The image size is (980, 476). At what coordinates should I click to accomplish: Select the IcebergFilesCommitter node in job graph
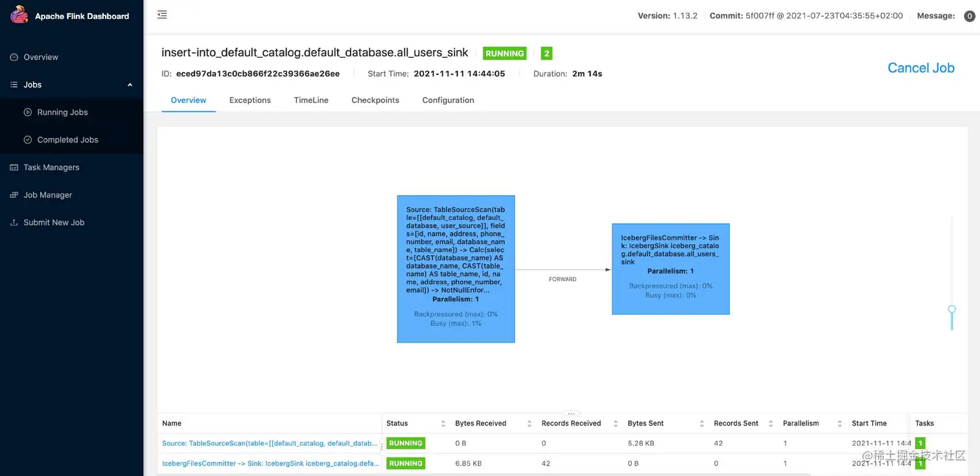(x=670, y=269)
